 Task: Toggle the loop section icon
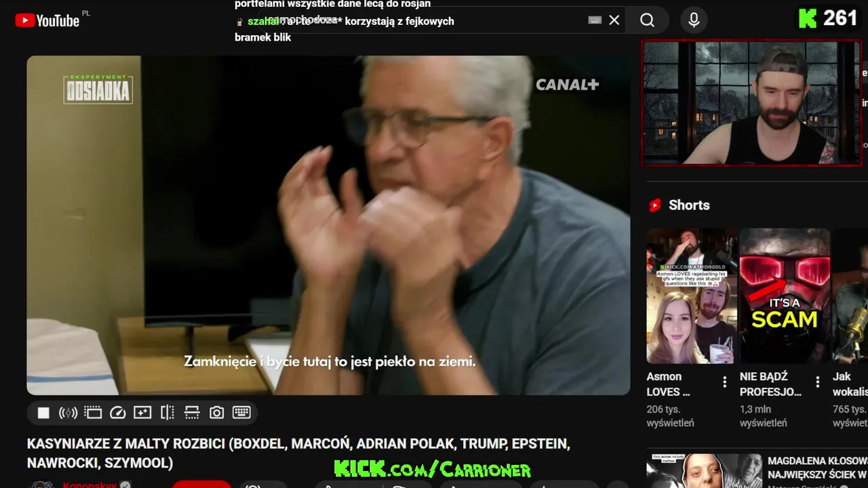click(x=192, y=413)
